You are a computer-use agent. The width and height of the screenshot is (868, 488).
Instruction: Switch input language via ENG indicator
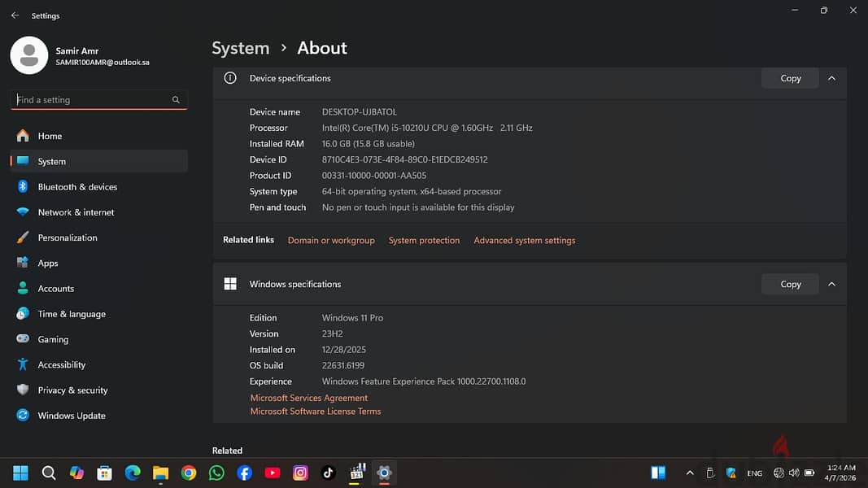[755, 473]
